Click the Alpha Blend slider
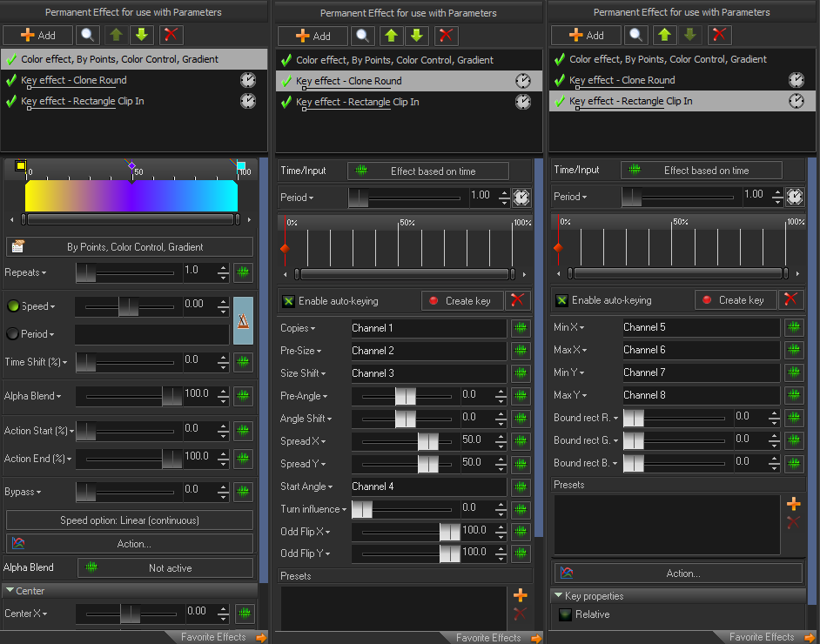 pos(129,397)
